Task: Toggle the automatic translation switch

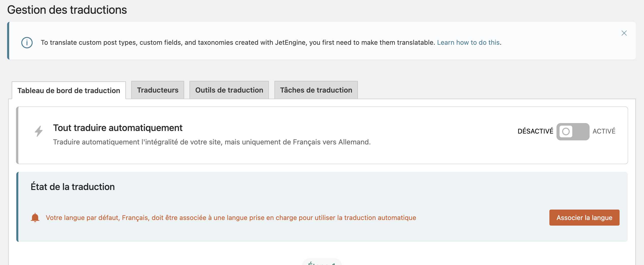Action: [573, 131]
